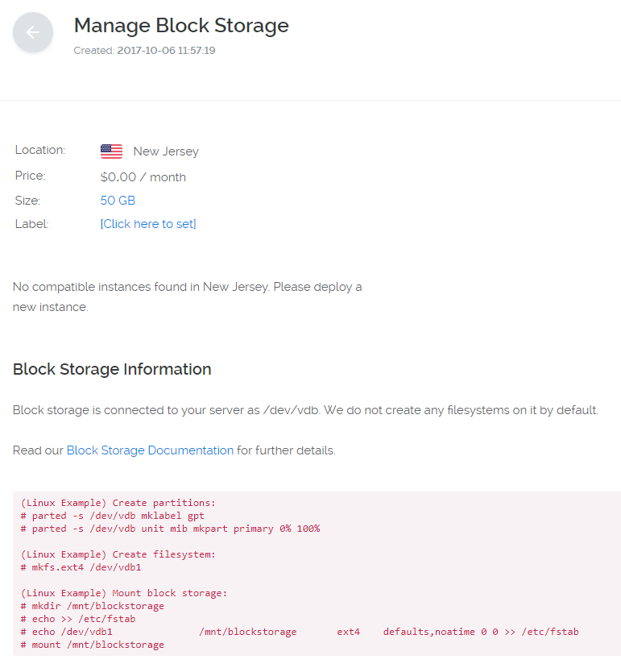Click the 'parted -s /dev/vdb mklabel gpt' command line
Image resolution: width=621 pixels, height=672 pixels.
(x=113, y=516)
